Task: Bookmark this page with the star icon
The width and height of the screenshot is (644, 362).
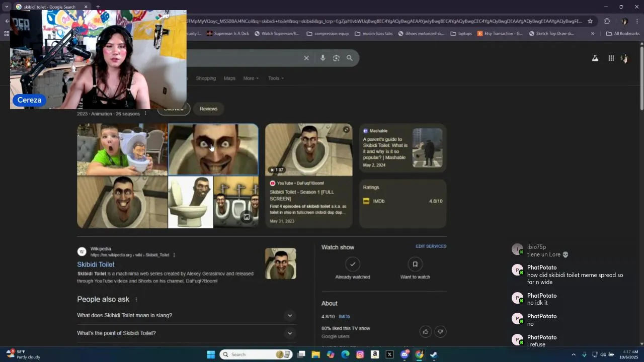Action: coord(590,21)
